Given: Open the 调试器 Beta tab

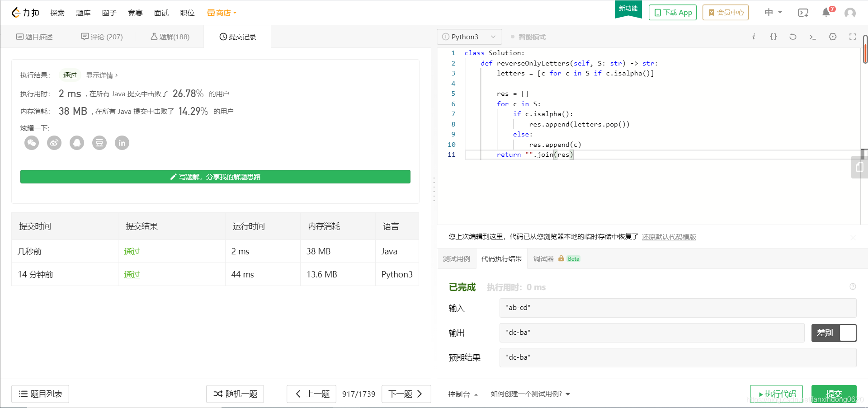Looking at the screenshot, I should pyautogui.click(x=557, y=258).
